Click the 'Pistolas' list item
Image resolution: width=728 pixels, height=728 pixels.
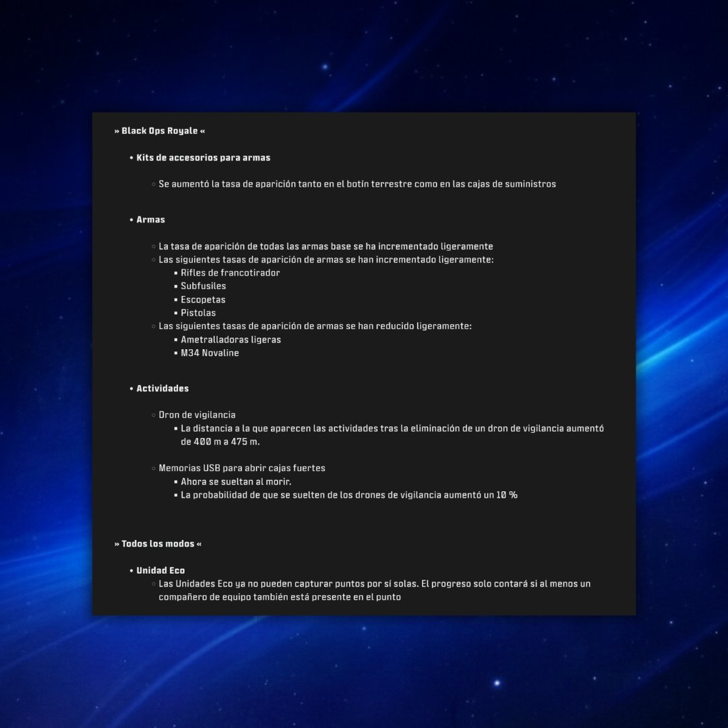(198, 313)
